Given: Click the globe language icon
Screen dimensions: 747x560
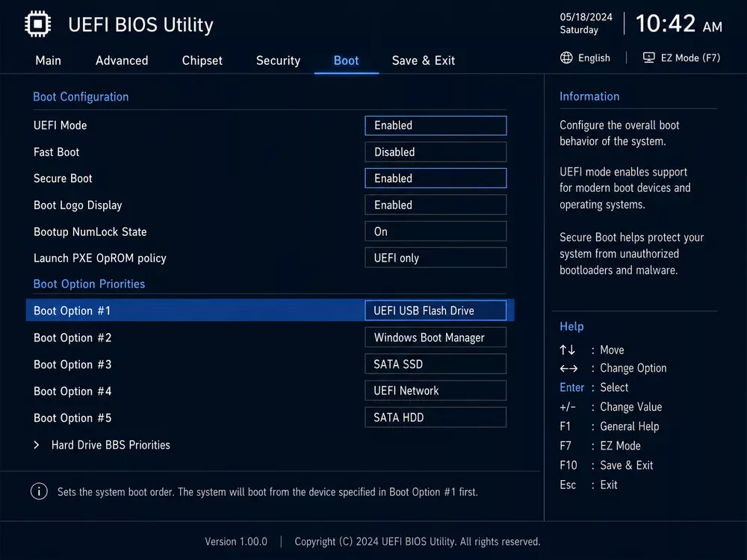Looking at the screenshot, I should click(x=566, y=58).
